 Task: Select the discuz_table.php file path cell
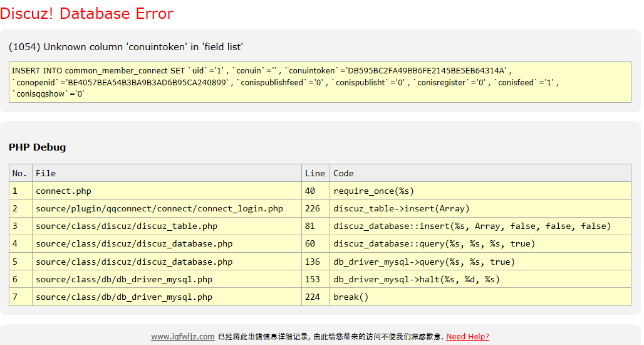(167, 226)
